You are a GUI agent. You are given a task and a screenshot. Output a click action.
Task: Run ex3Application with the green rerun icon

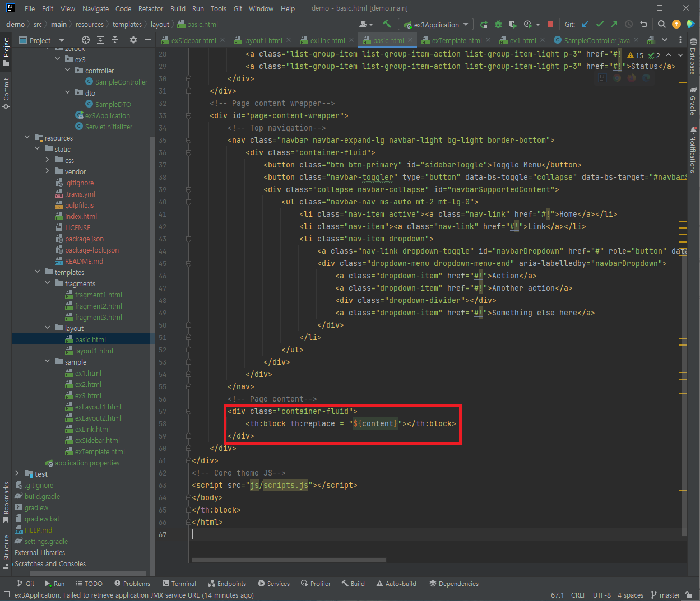484,24
